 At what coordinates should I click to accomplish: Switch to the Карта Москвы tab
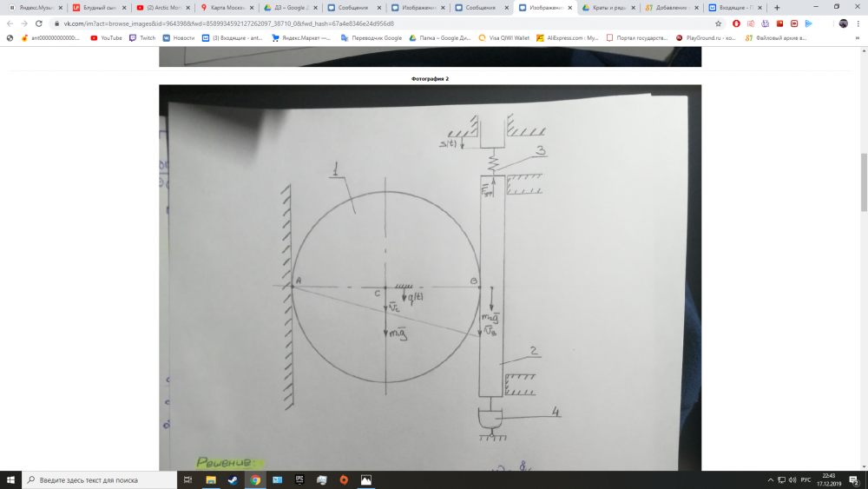pyautogui.click(x=227, y=8)
